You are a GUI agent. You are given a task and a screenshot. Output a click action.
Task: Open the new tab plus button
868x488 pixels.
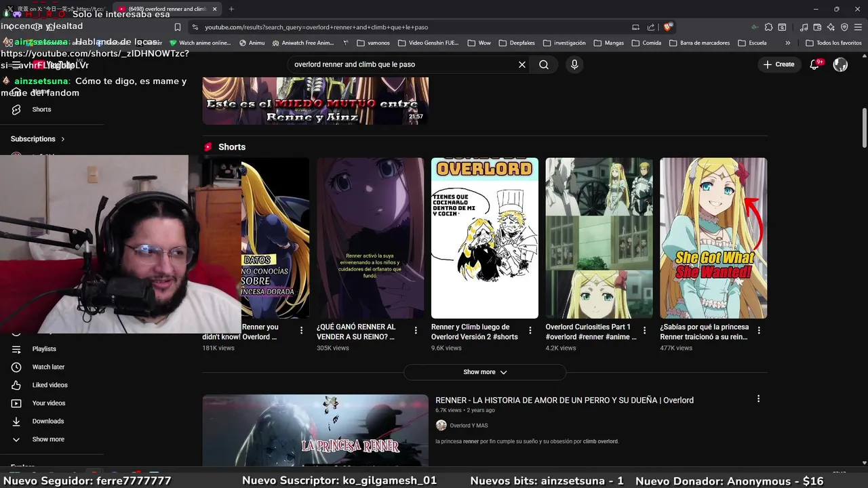231,9
